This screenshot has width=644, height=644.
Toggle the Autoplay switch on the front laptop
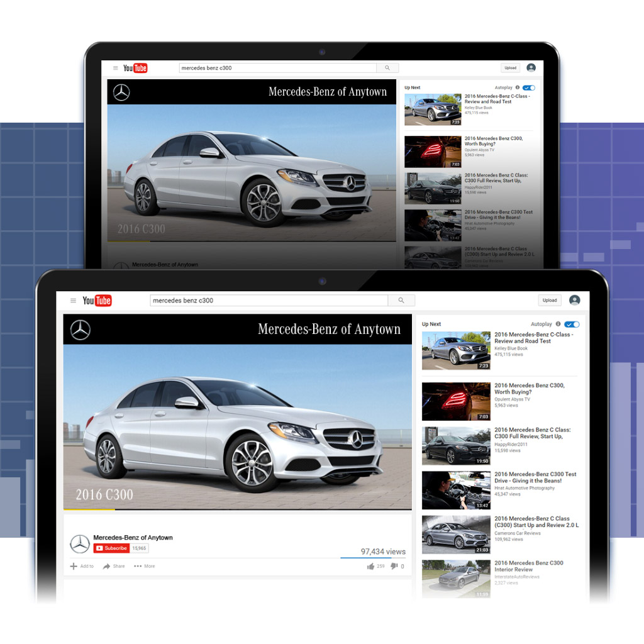(x=572, y=325)
